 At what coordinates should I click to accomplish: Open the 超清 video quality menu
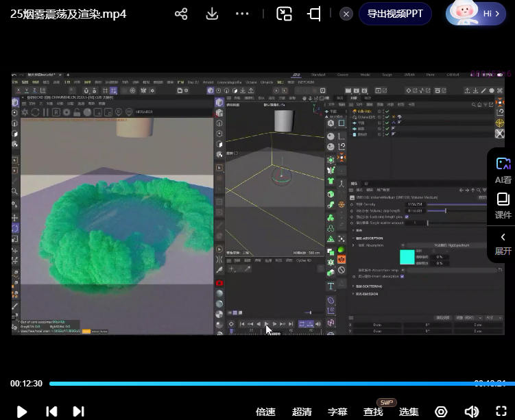tap(302, 411)
